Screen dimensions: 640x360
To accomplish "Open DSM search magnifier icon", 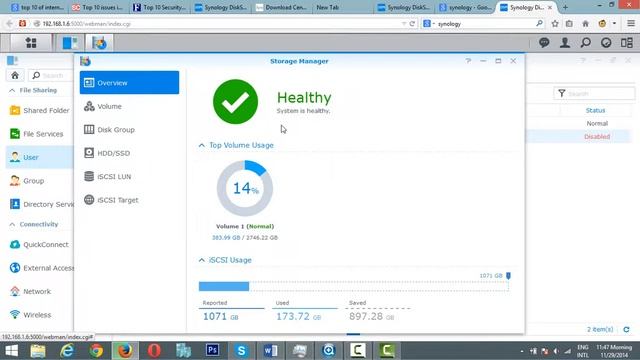I will point(586,42).
